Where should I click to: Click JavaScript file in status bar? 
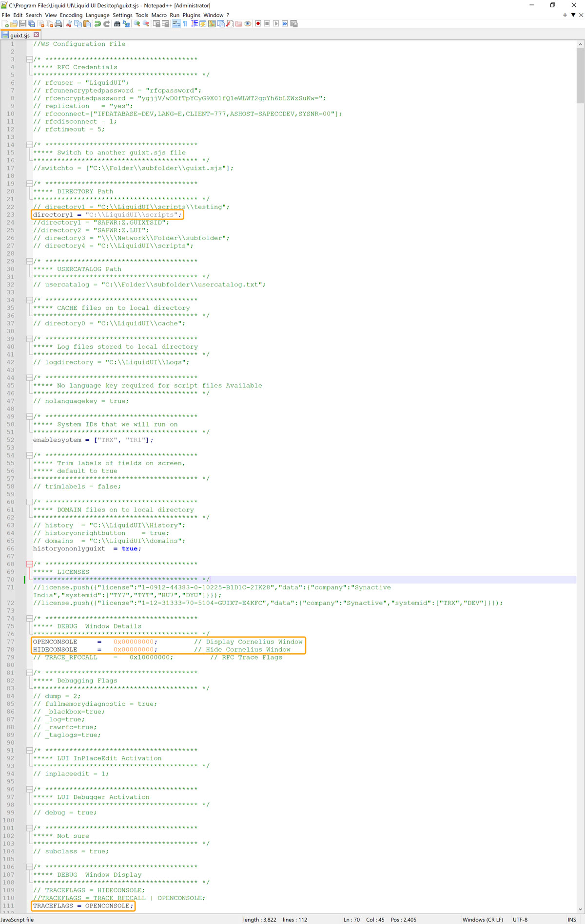[x=17, y=920]
